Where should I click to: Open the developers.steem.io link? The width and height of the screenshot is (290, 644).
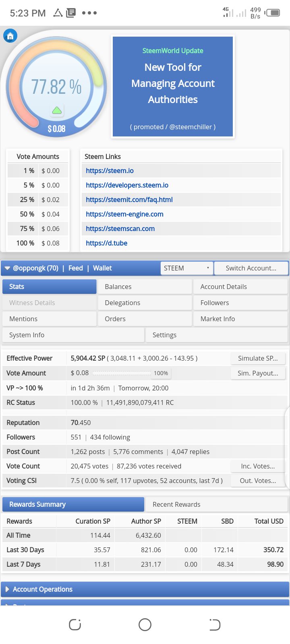127,185
